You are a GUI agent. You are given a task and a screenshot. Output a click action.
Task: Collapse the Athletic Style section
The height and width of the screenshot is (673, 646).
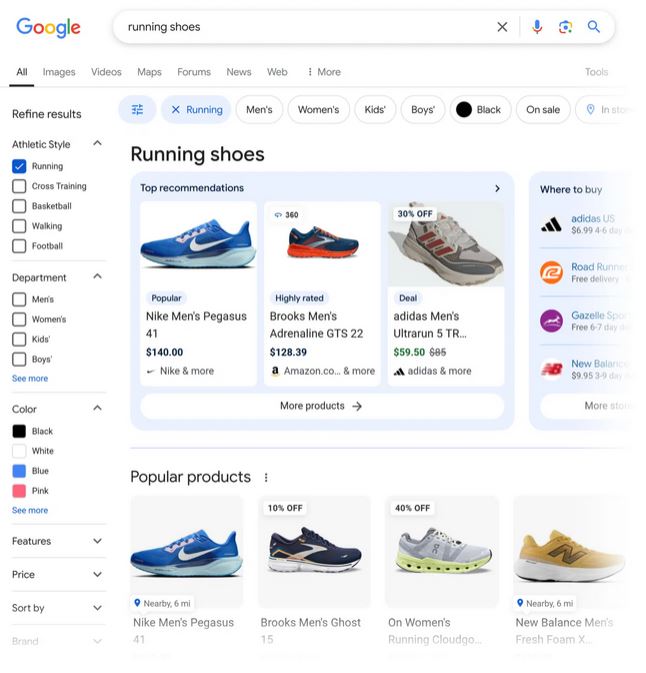97,143
